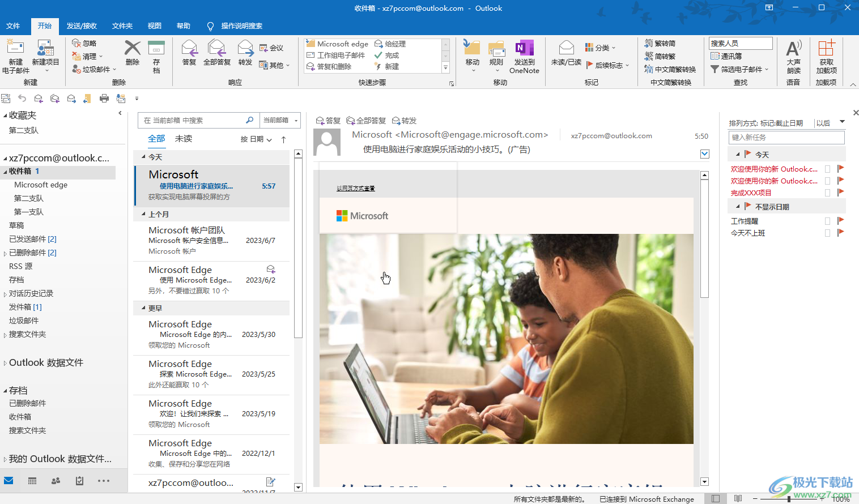This screenshot has width=859, height=504.
Task: Open the 按日期 sort dropdown
Action: click(x=256, y=139)
